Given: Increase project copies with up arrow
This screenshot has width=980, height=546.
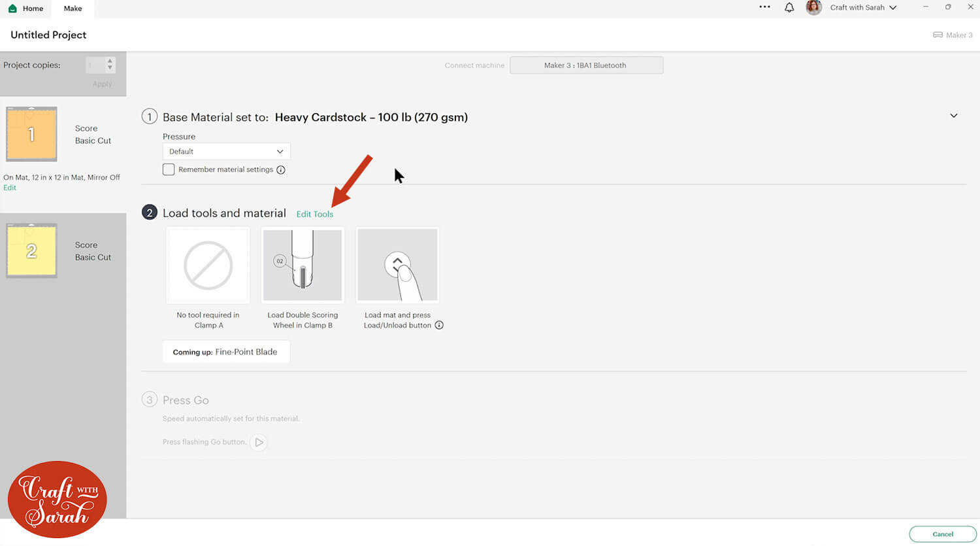Looking at the screenshot, I should (110, 61).
